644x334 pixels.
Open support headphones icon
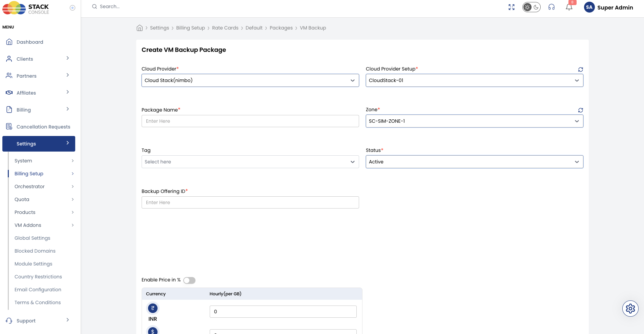[552, 7]
